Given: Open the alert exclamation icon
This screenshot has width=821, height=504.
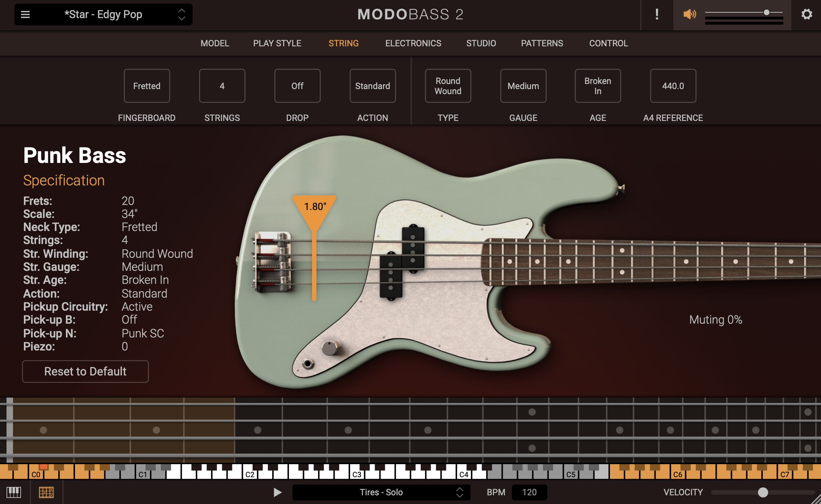Looking at the screenshot, I should 657,14.
